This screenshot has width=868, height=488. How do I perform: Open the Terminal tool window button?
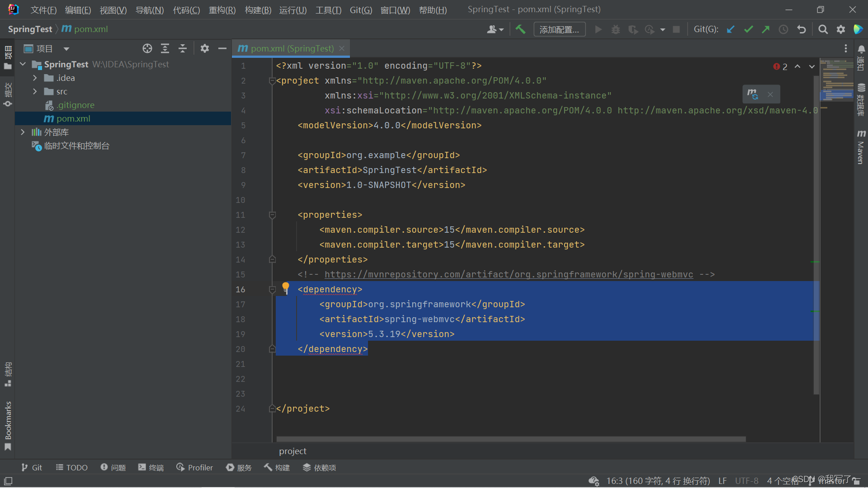coord(151,468)
